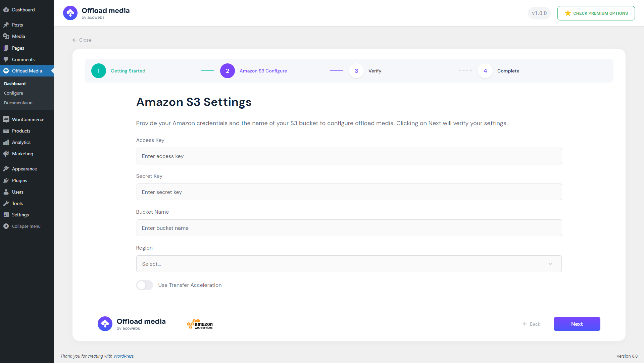
Task: Focus the Access Key input field
Action: coord(349,156)
